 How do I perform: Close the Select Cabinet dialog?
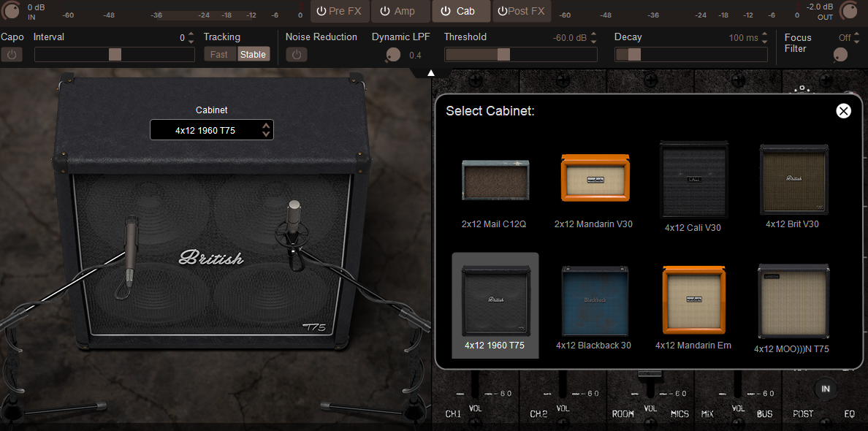point(843,111)
